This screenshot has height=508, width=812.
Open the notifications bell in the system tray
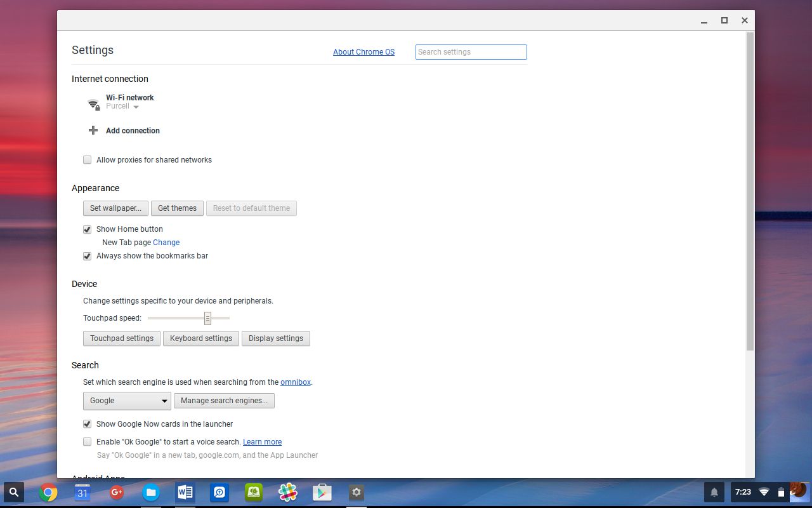[714, 492]
